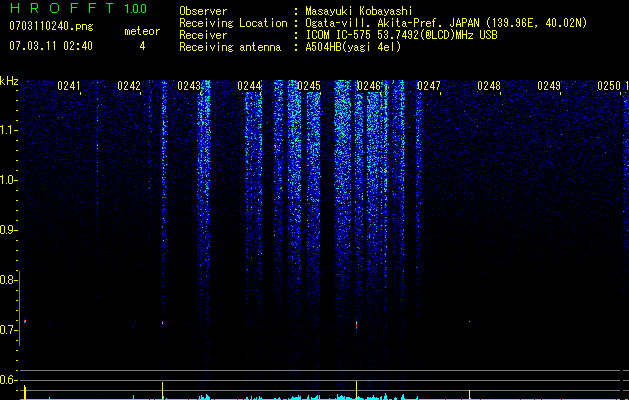Image resolution: width=629 pixels, height=400 pixels.
Task: Click the filename 0703110240.png
Action: 51,26
